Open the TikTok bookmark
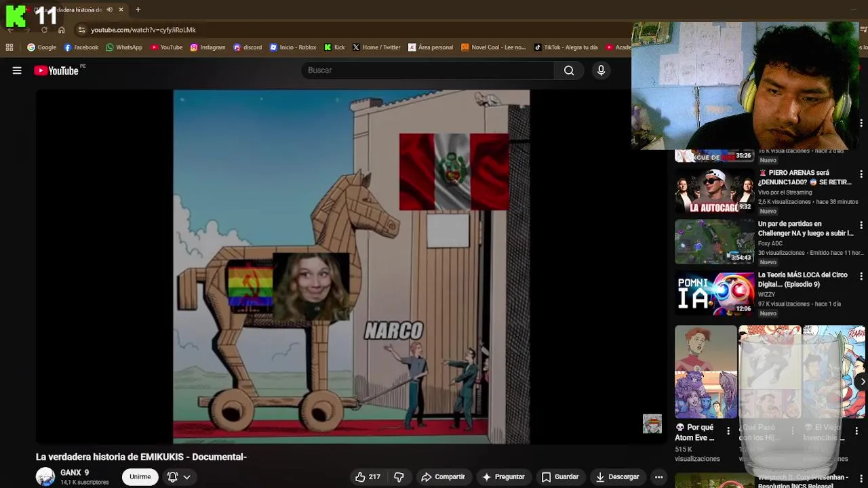The width and height of the screenshot is (868, 488). pyautogui.click(x=566, y=47)
